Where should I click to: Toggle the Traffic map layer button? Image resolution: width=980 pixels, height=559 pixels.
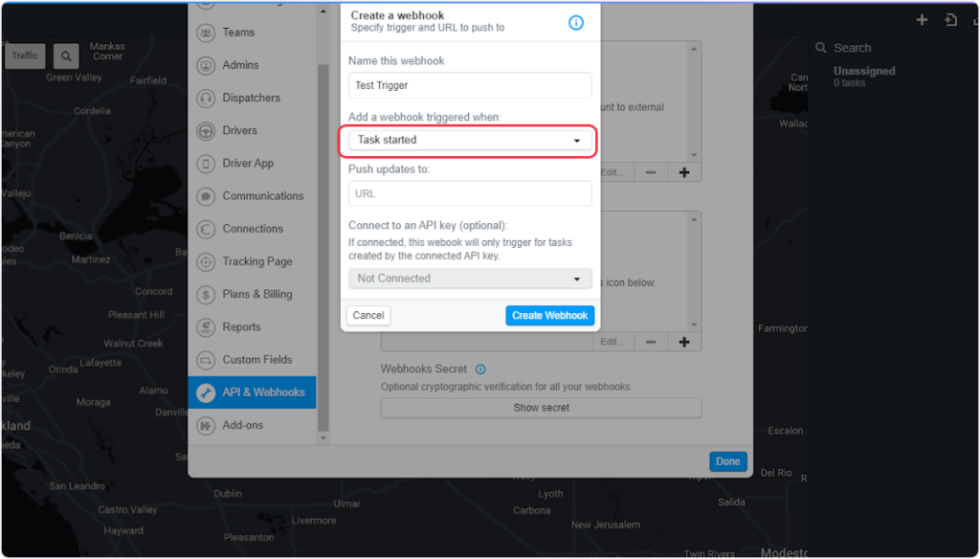[26, 56]
